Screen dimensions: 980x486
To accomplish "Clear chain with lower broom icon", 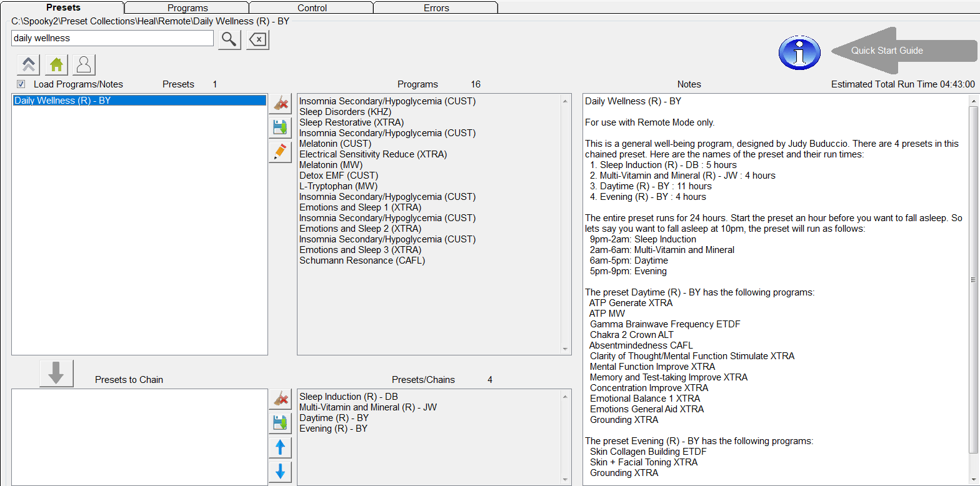I will point(281,399).
